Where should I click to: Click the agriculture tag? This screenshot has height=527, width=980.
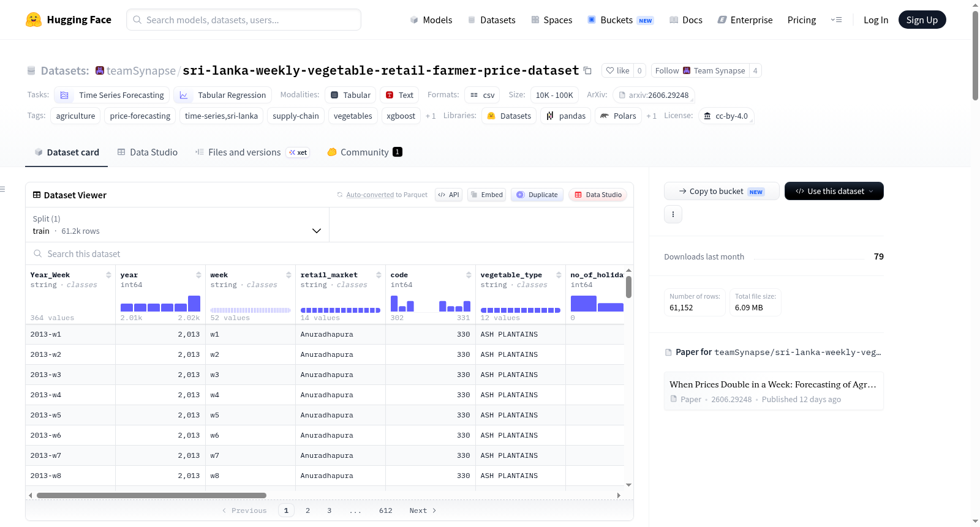pyautogui.click(x=76, y=116)
